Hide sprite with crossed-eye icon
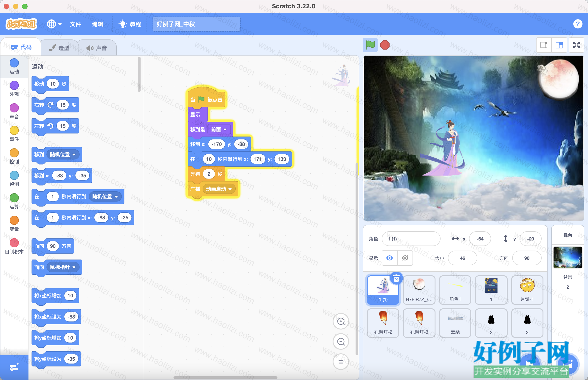 click(405, 258)
